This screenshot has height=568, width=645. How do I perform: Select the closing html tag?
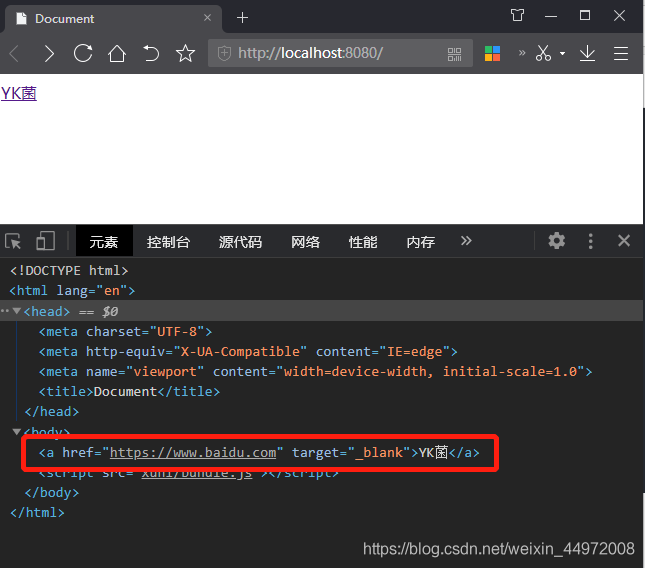click(37, 512)
